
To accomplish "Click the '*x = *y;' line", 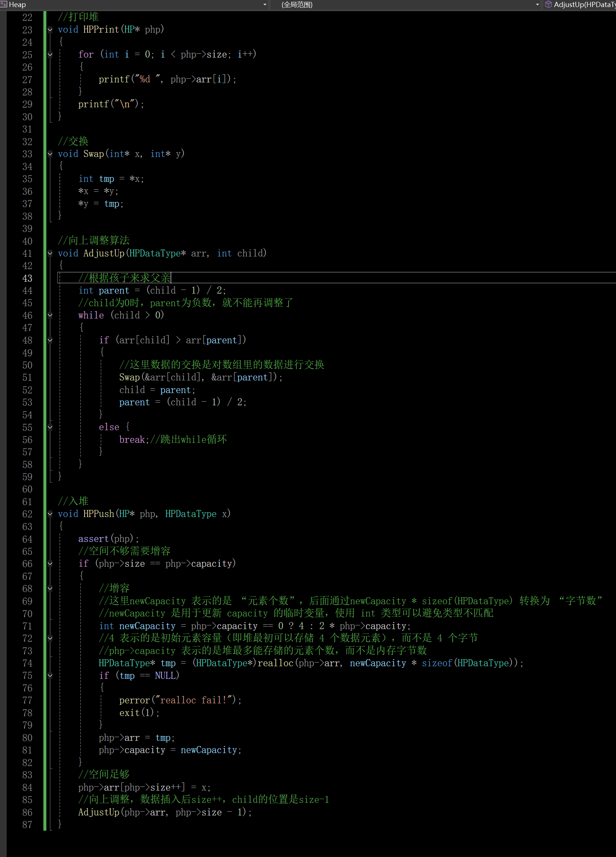I will point(98,191).
